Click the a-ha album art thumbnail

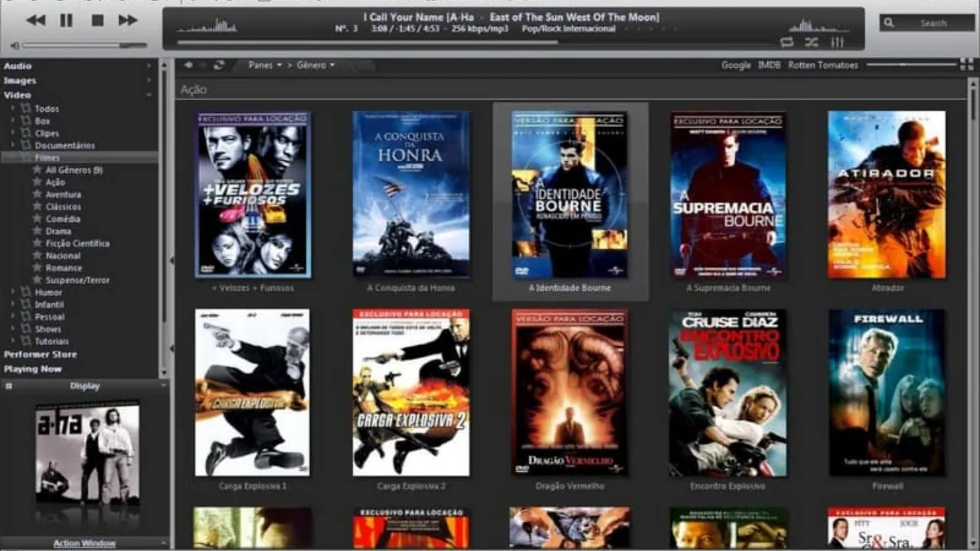click(87, 453)
